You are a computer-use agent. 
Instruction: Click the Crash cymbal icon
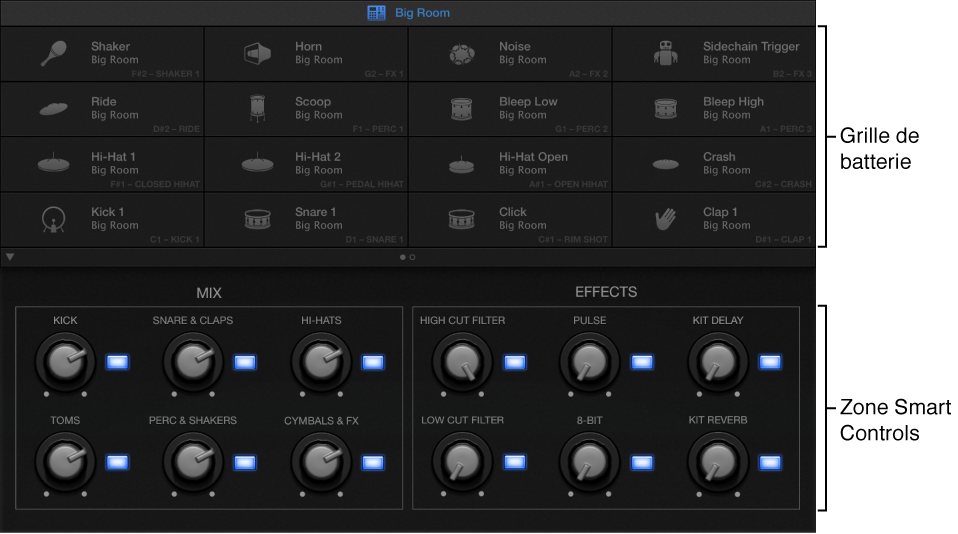coord(665,164)
